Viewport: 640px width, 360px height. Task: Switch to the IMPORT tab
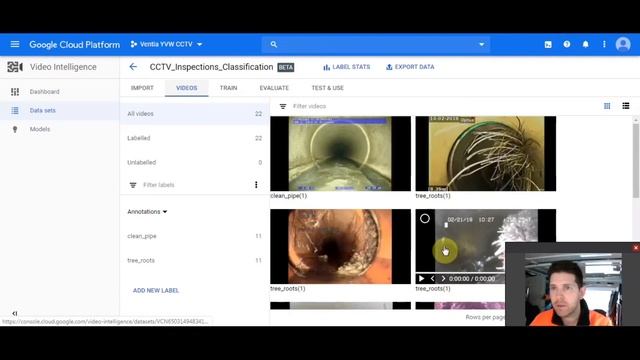click(142, 88)
